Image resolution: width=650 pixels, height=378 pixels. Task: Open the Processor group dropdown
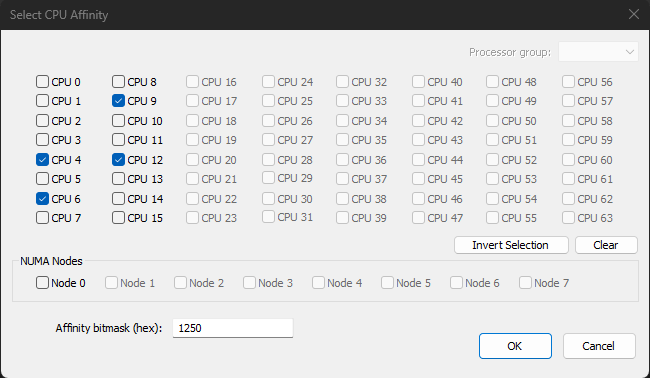[x=598, y=52]
